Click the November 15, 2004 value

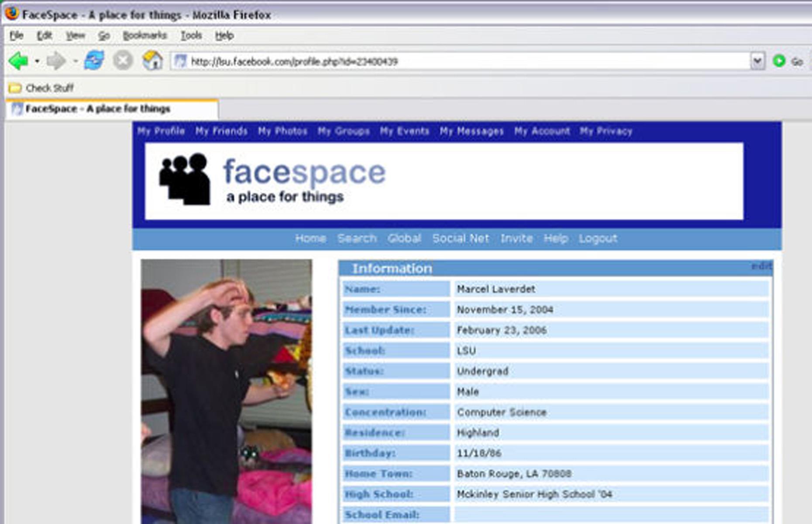505,310
